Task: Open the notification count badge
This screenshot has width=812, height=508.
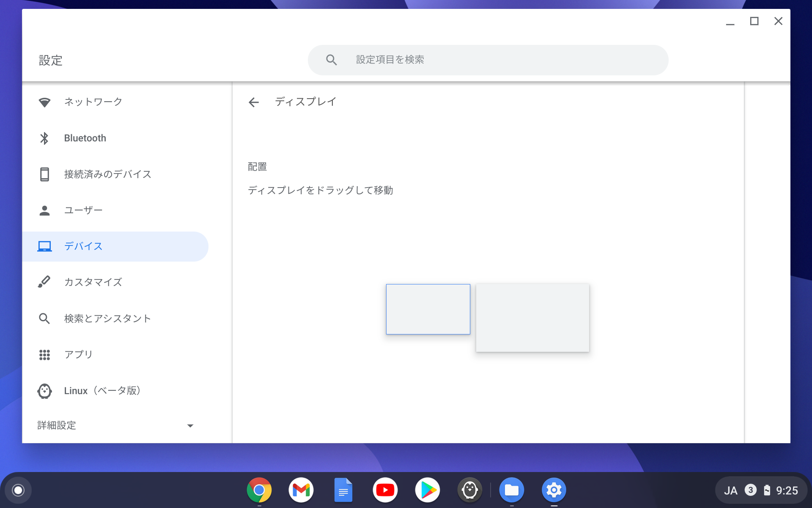Action: pyautogui.click(x=751, y=490)
